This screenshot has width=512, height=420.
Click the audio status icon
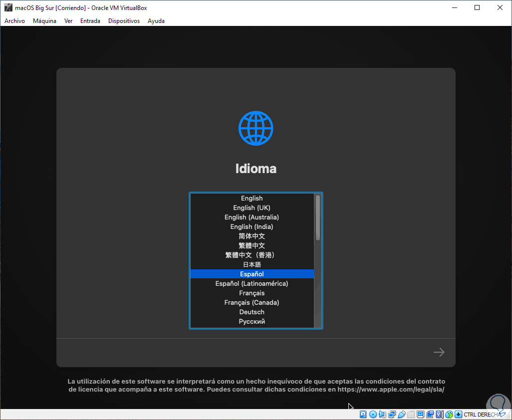point(382,415)
